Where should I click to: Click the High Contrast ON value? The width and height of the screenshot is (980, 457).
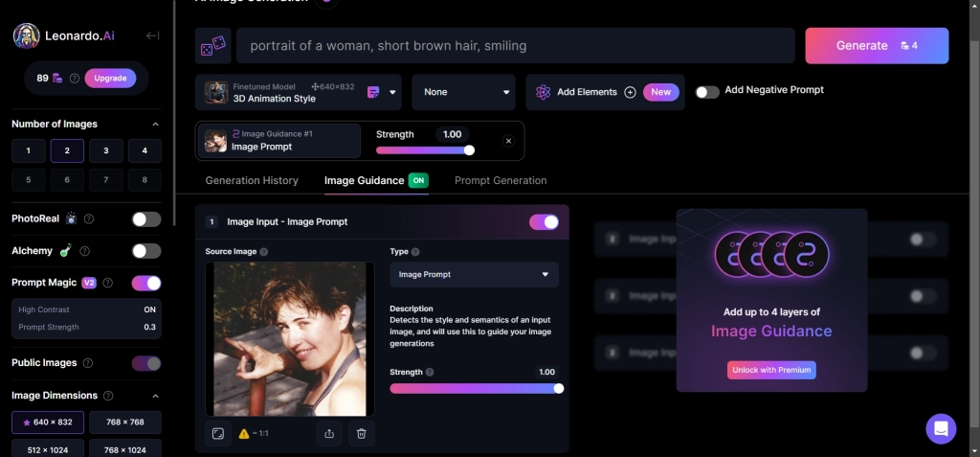(150, 309)
